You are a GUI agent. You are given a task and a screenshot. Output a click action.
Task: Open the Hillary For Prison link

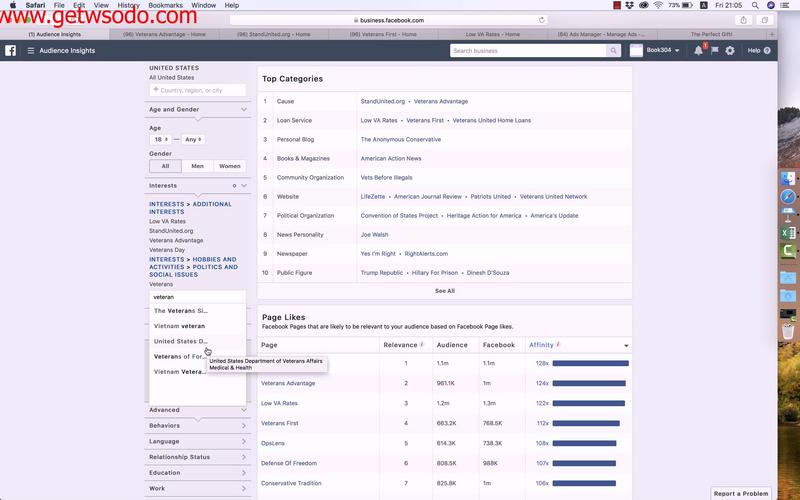click(x=435, y=273)
